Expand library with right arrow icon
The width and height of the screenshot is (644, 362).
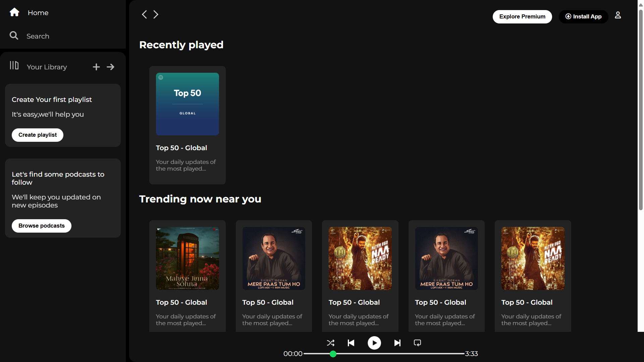point(110,67)
